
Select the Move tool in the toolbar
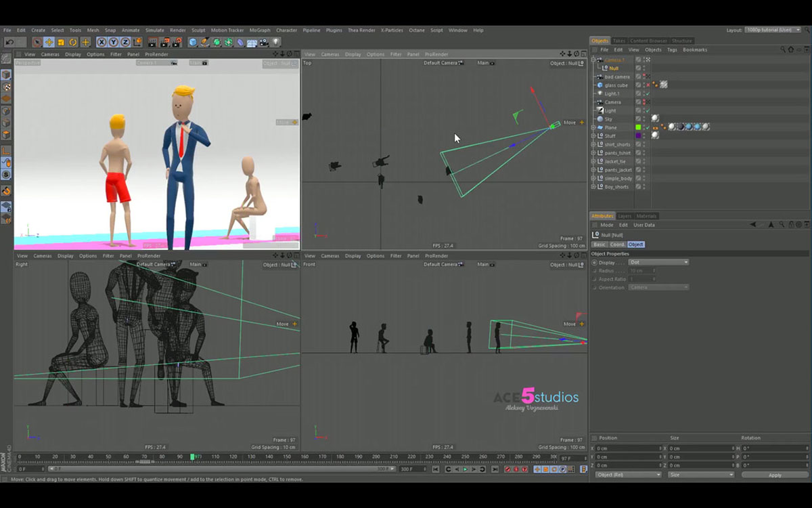click(49, 42)
